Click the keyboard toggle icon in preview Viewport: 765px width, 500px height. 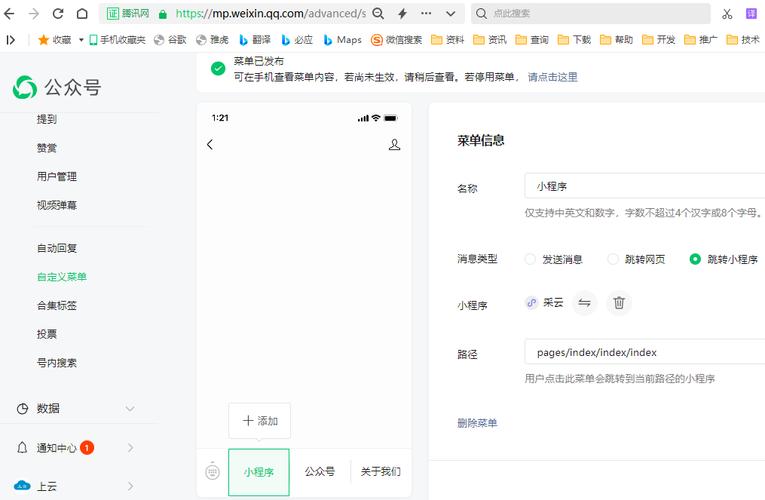213,472
